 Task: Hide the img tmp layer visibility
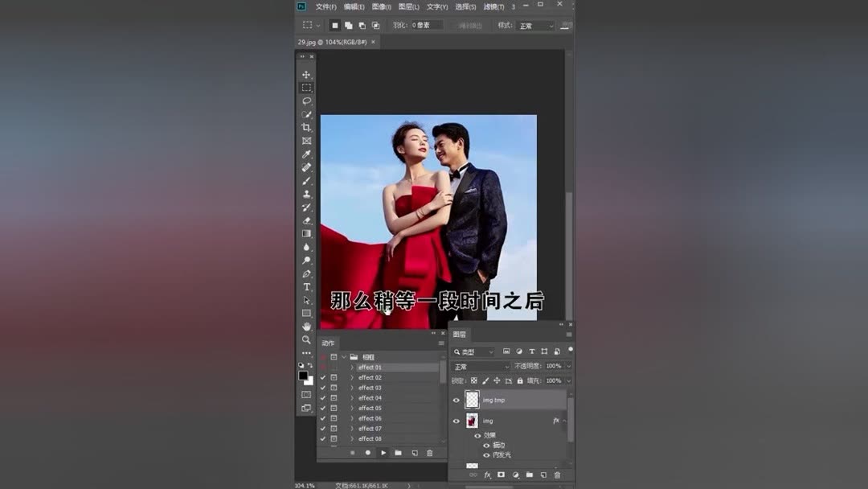(456, 400)
